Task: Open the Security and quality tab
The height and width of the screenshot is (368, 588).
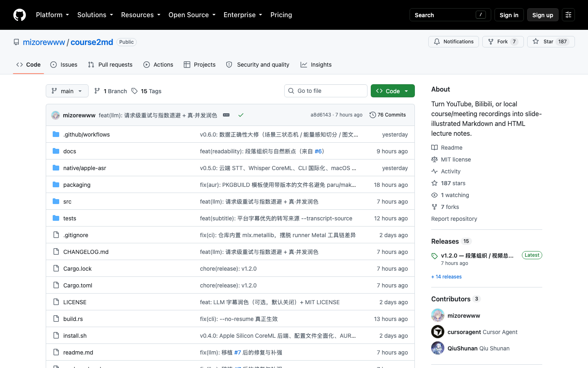Action: (258, 65)
